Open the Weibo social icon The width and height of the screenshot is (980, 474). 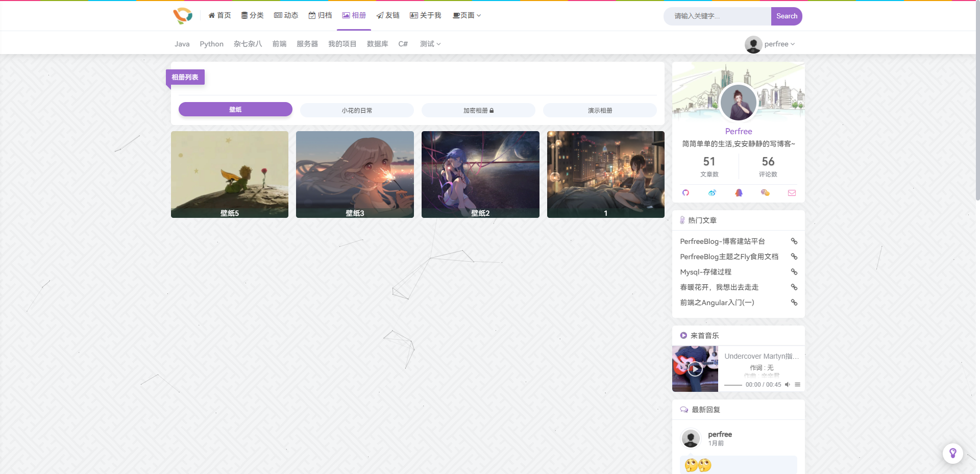point(712,193)
